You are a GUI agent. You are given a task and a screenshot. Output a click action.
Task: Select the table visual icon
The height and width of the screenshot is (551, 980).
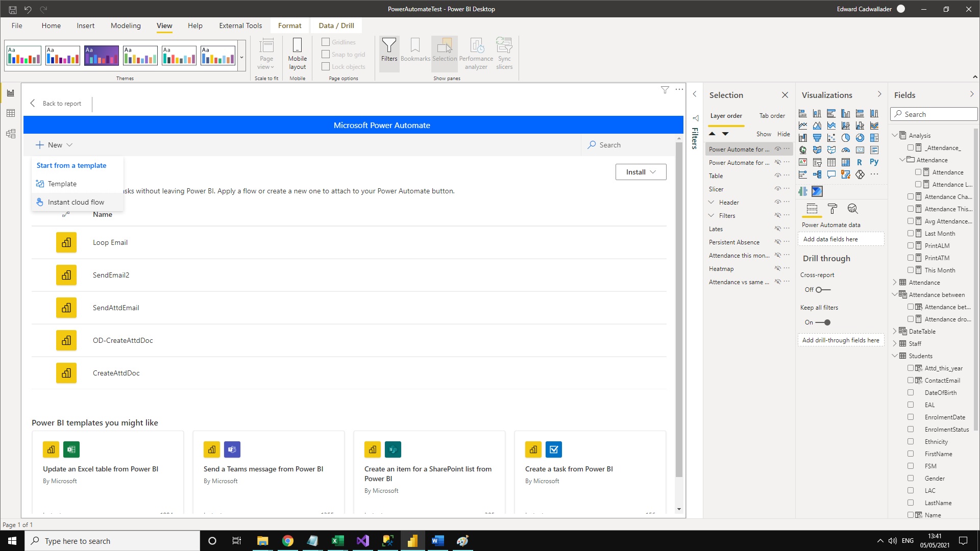(x=831, y=162)
